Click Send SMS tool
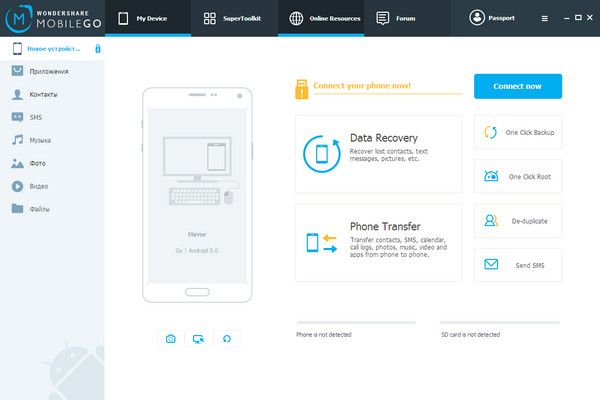 (x=518, y=265)
